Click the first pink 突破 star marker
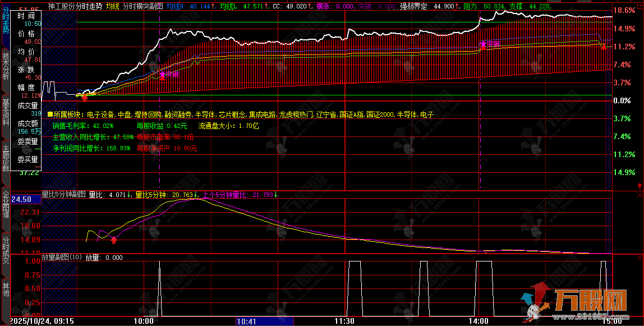 [163, 74]
